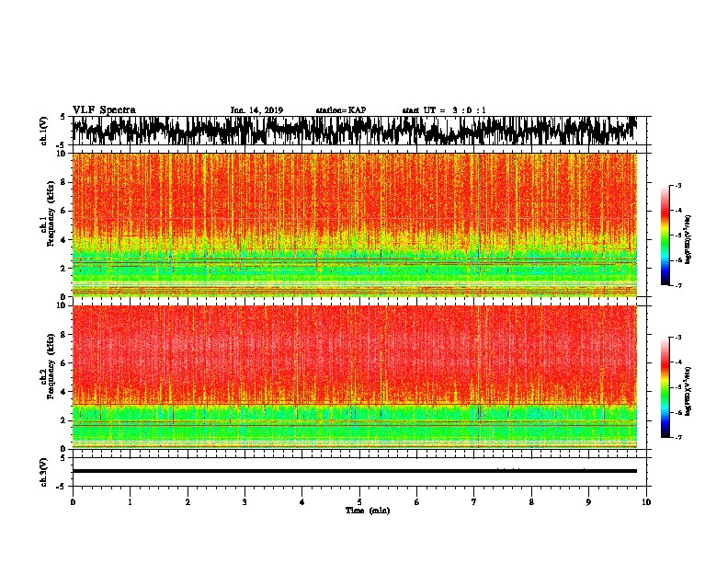Click the ch.3 voltage trace line
Viewport: 728px width, 563px height.
[x=355, y=471]
